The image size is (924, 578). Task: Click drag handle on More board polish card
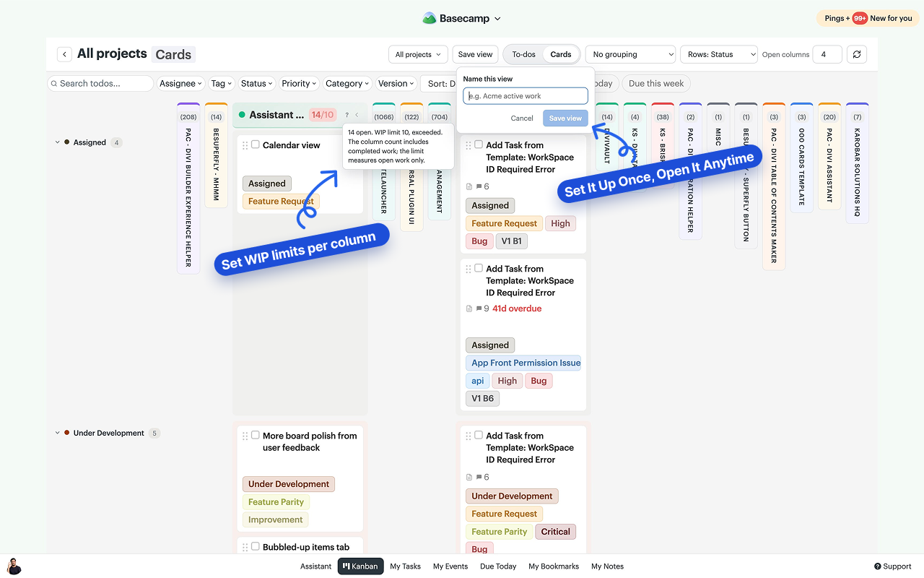(x=245, y=436)
